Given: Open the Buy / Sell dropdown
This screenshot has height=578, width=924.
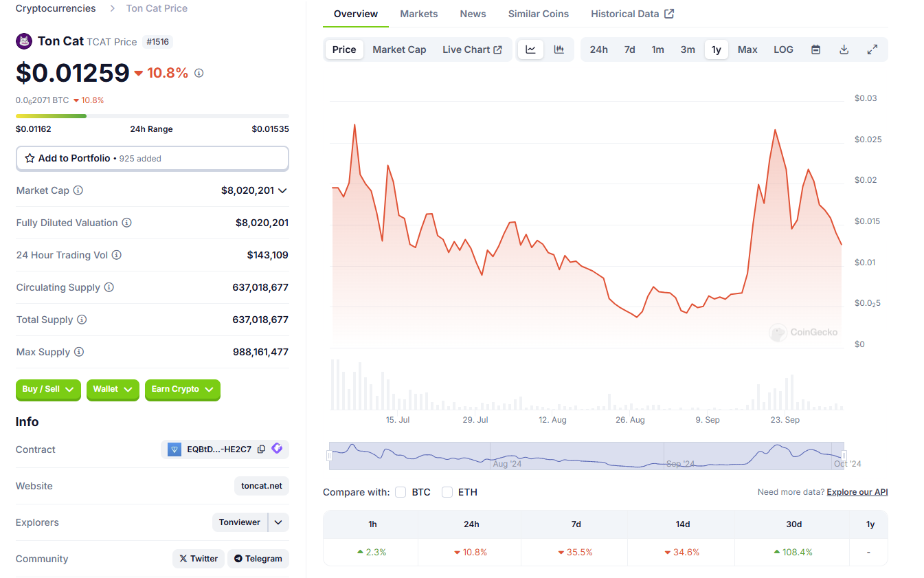Looking at the screenshot, I should [x=48, y=390].
